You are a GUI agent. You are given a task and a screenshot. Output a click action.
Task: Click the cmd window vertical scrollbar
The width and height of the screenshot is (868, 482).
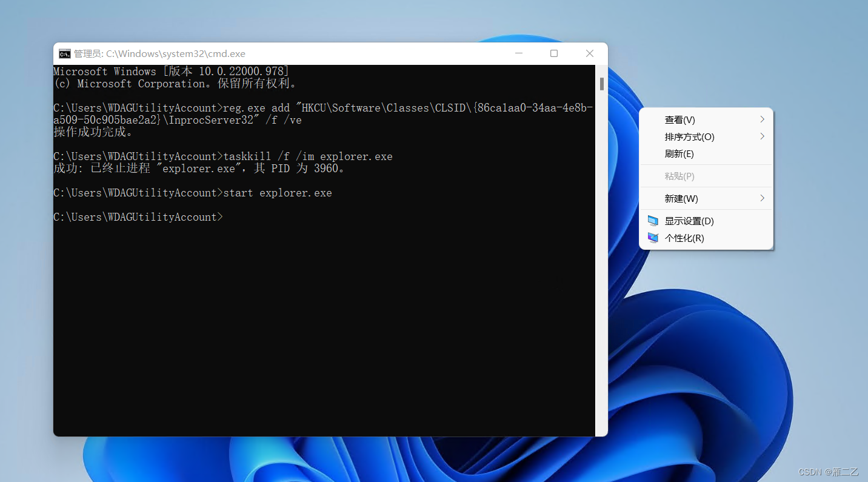(601, 85)
